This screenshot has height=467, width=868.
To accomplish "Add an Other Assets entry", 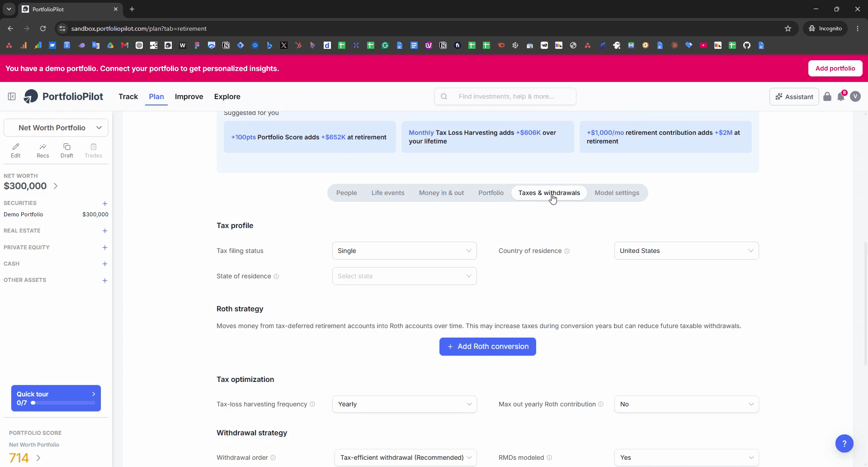I will [105, 281].
